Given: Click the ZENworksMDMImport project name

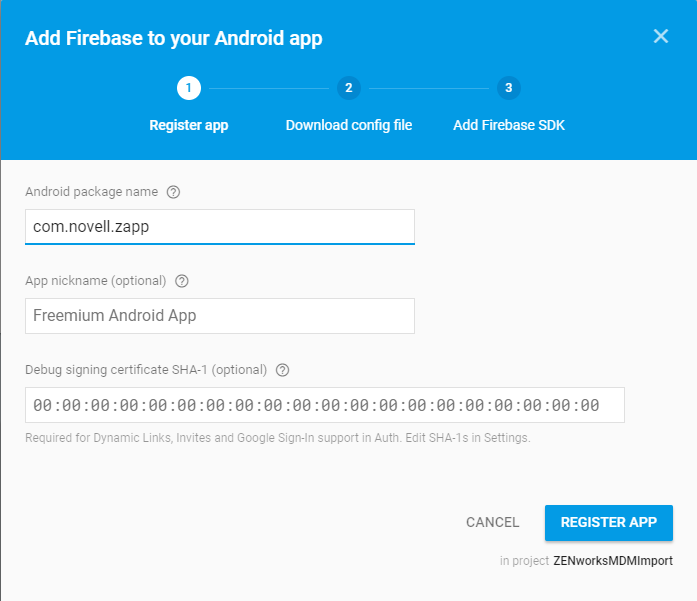Looking at the screenshot, I should (x=613, y=561).
